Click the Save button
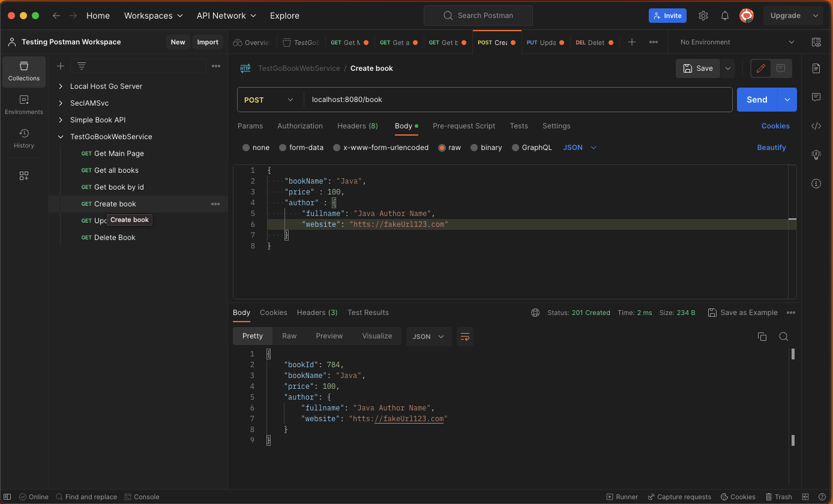 (x=698, y=68)
